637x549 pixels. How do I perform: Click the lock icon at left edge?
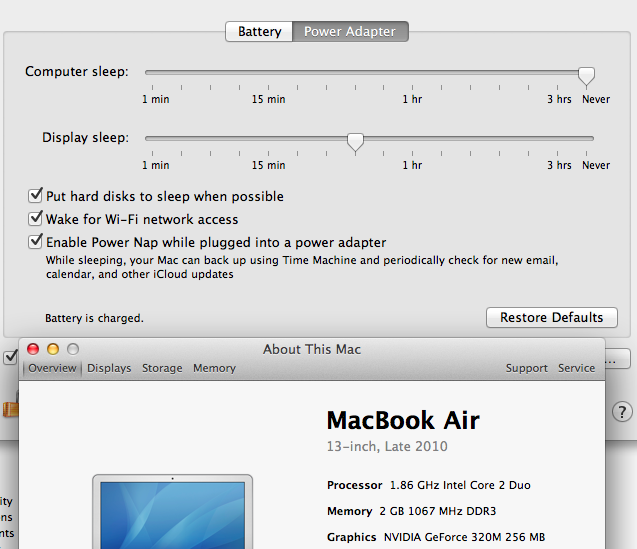point(10,409)
